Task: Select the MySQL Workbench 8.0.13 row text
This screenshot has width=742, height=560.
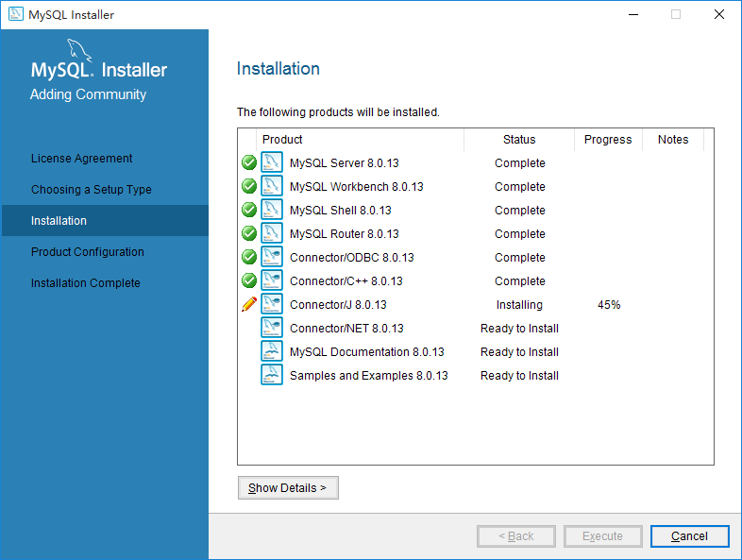Action: [356, 186]
